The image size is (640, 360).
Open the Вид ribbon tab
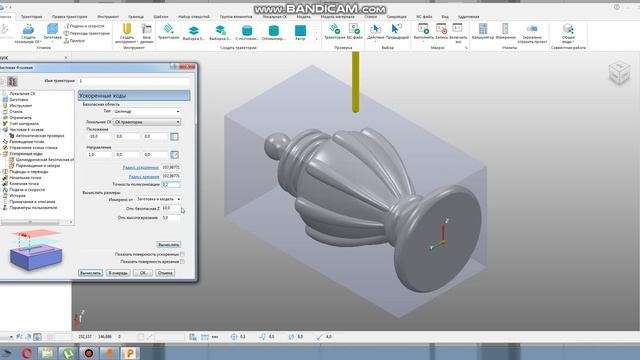445,17
